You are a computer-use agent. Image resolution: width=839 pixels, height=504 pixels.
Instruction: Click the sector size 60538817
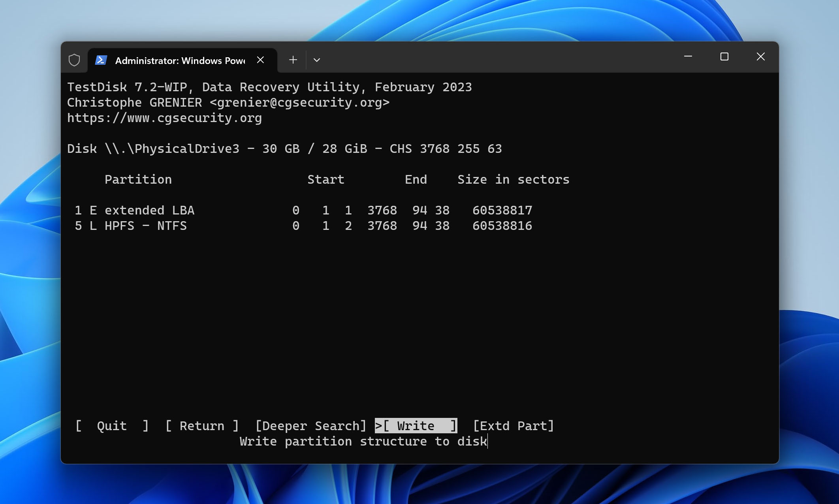point(502,210)
